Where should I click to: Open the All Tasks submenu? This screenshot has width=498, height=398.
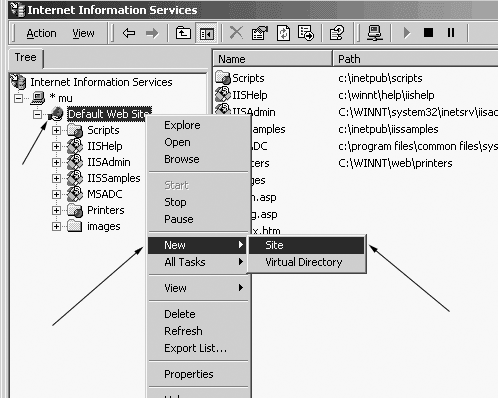[x=197, y=262]
